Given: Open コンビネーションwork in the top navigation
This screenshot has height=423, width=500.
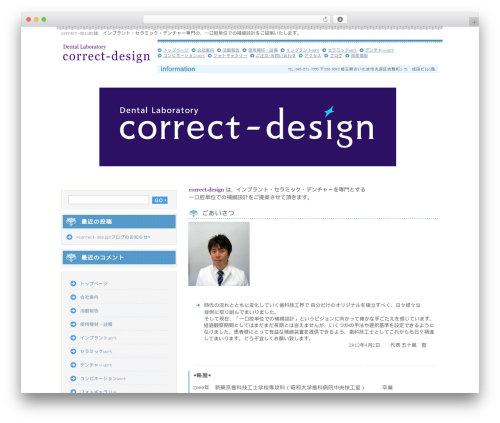Looking at the screenshot, I should pos(184,56).
